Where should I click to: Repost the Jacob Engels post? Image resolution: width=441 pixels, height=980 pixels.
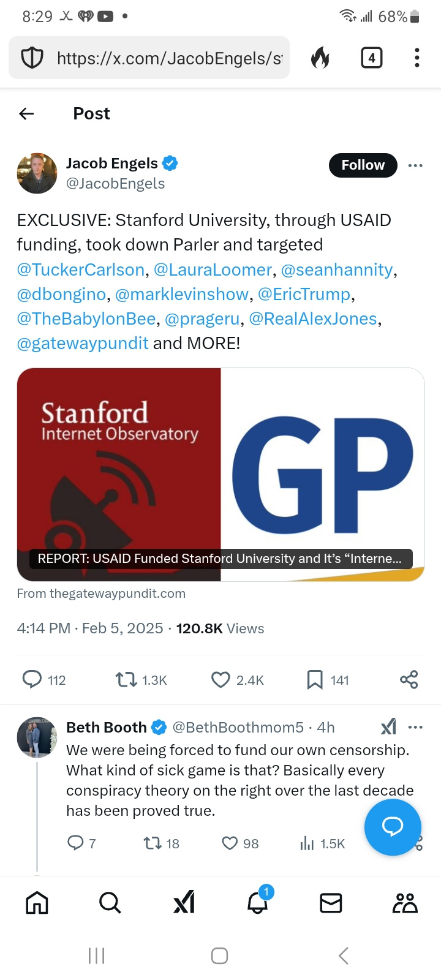pos(126,679)
